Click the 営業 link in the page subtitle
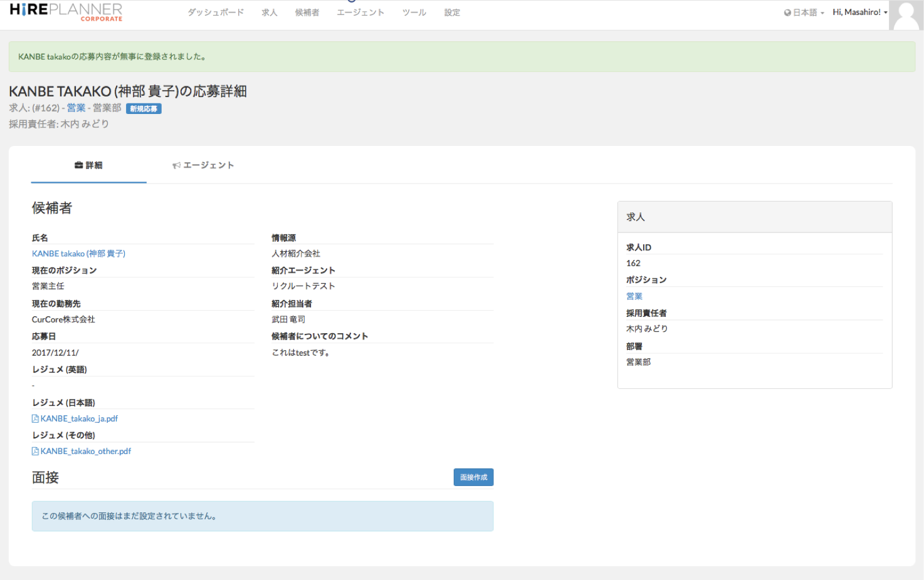Screen dimensions: 924x580 point(76,108)
